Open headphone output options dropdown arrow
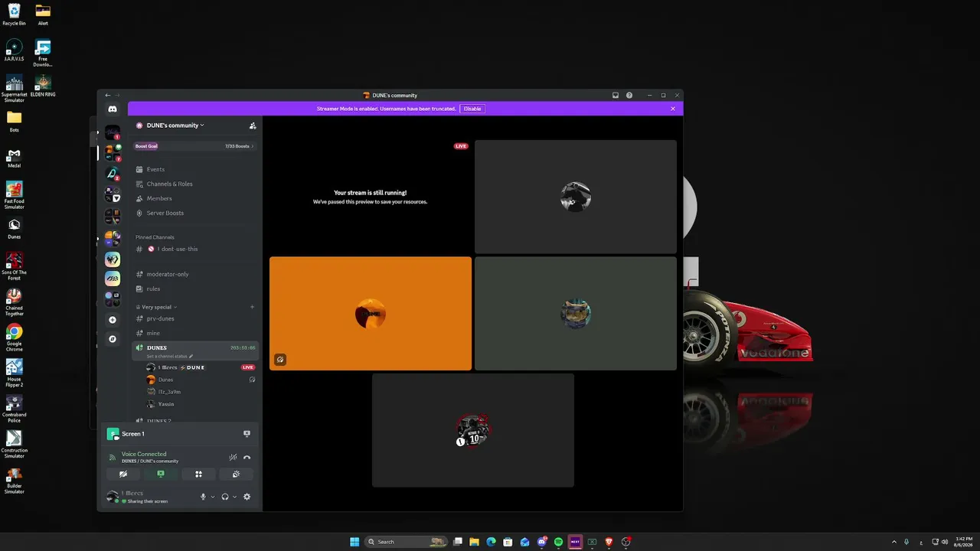Viewport: 980px width, 551px height. 234,497
